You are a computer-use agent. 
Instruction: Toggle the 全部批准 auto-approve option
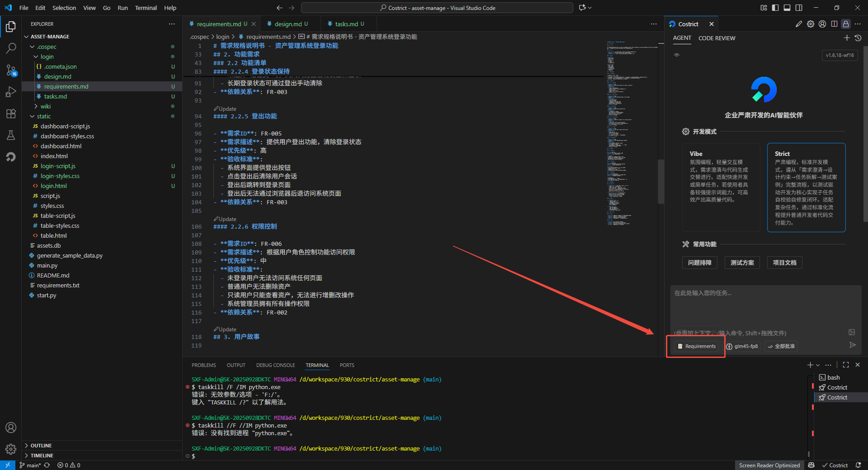[x=781, y=346]
